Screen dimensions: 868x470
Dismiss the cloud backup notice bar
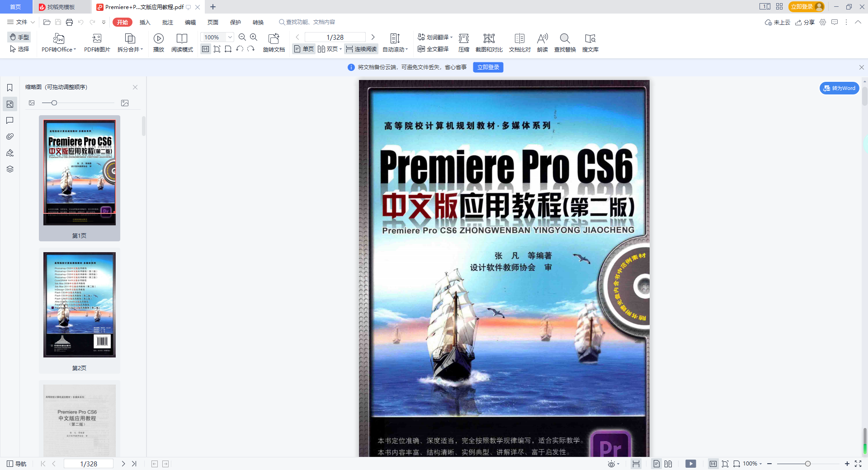pyautogui.click(x=861, y=67)
